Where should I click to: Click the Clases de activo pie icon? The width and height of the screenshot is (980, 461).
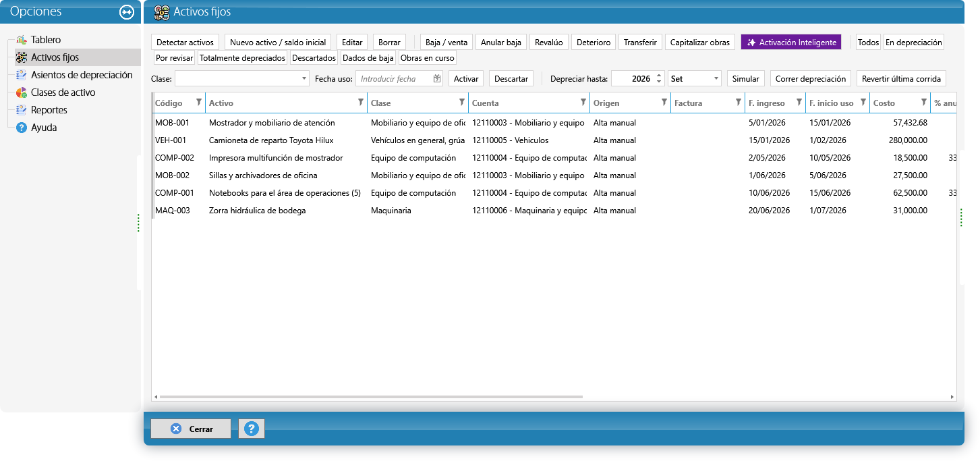coord(21,92)
